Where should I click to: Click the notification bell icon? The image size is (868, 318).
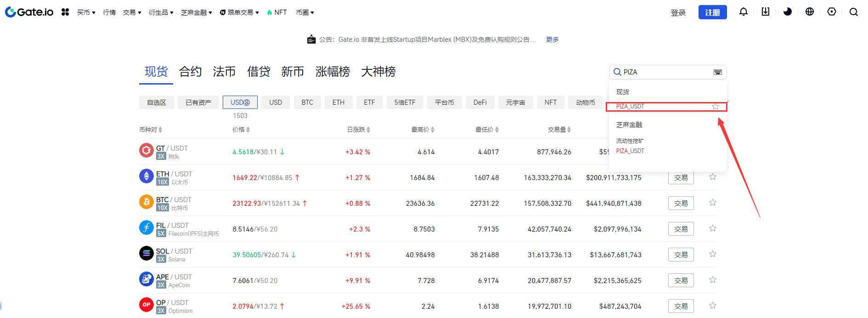(743, 12)
